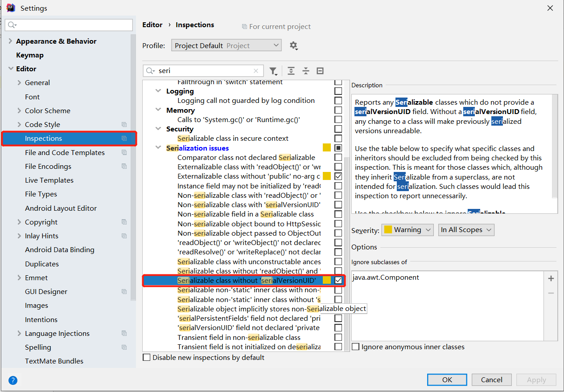Open the Severity 'Warning' dropdown
The image size is (564, 392).
(x=408, y=230)
